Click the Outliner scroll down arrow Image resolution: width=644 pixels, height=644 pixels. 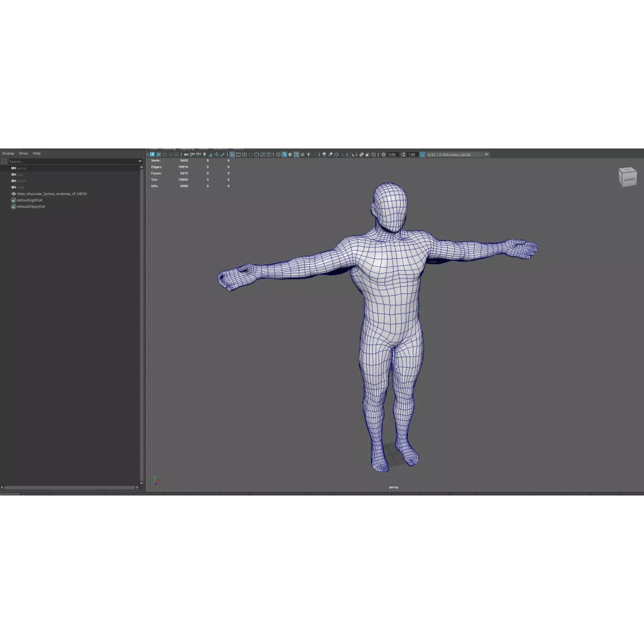pyautogui.click(x=142, y=483)
